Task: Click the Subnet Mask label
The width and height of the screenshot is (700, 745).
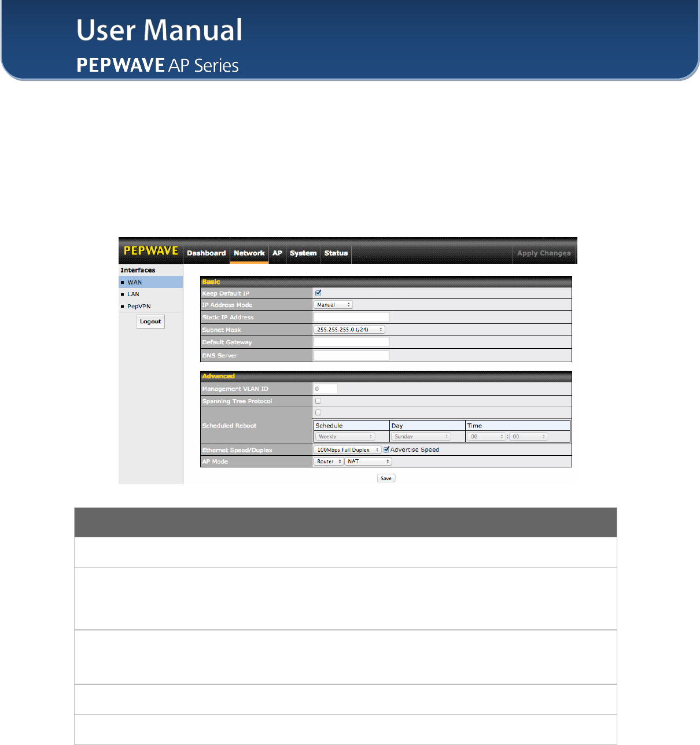Action: coord(222,330)
